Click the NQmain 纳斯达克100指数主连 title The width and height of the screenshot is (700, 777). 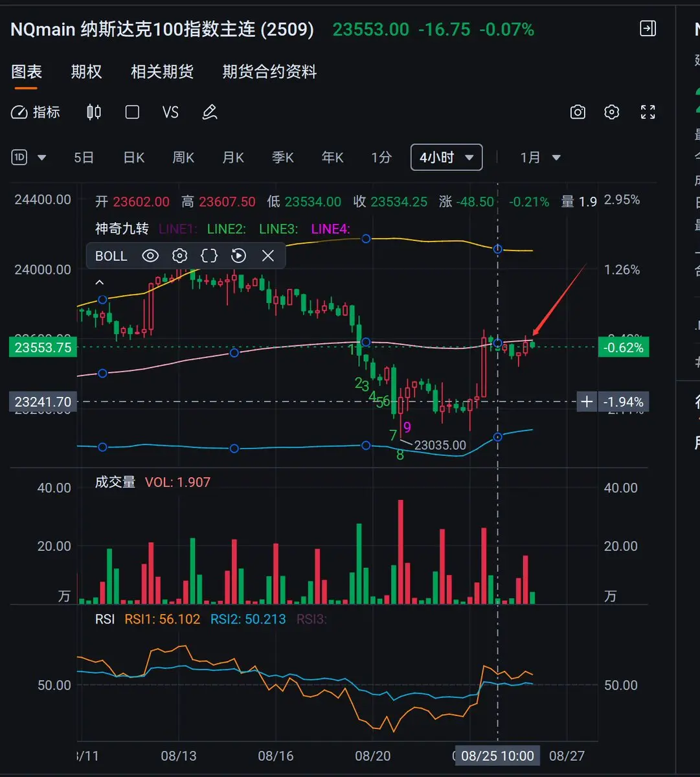(x=162, y=29)
